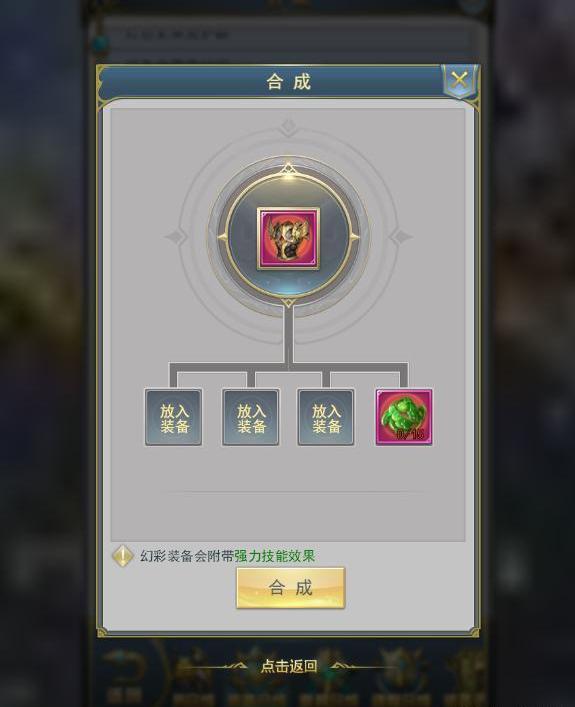The image size is (575, 707).
Task: Click the right diamond ornament beside circle
Action: pos(400,237)
